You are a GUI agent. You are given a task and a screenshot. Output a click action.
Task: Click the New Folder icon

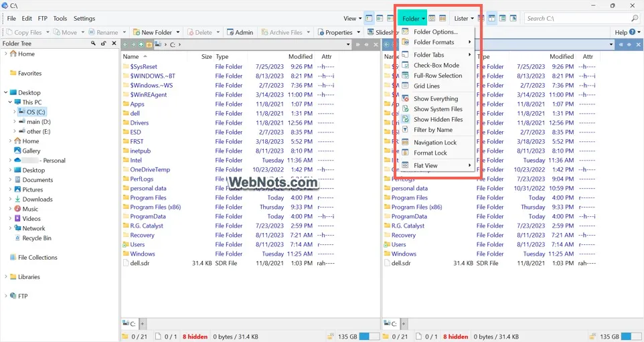pyautogui.click(x=136, y=32)
